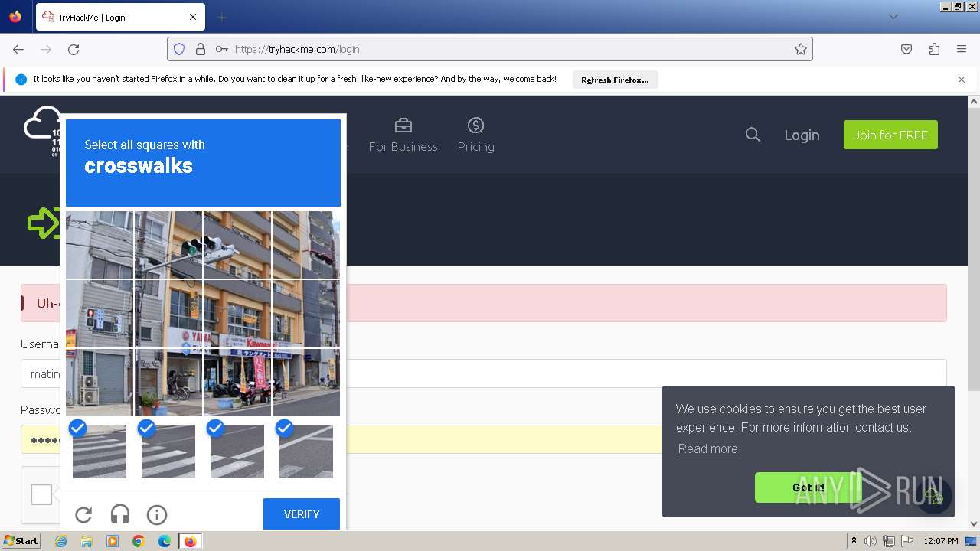Reload the captcha challenge
The width and height of the screenshot is (980, 551).
click(83, 515)
